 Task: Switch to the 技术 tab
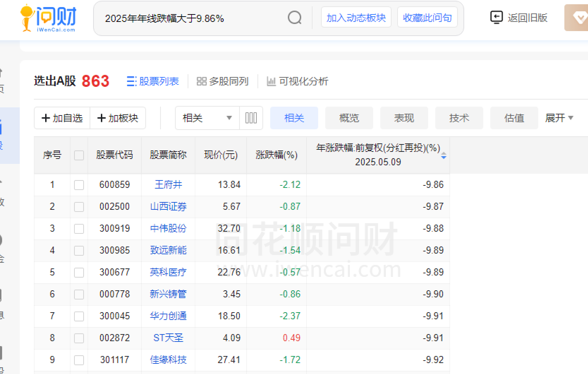click(459, 118)
